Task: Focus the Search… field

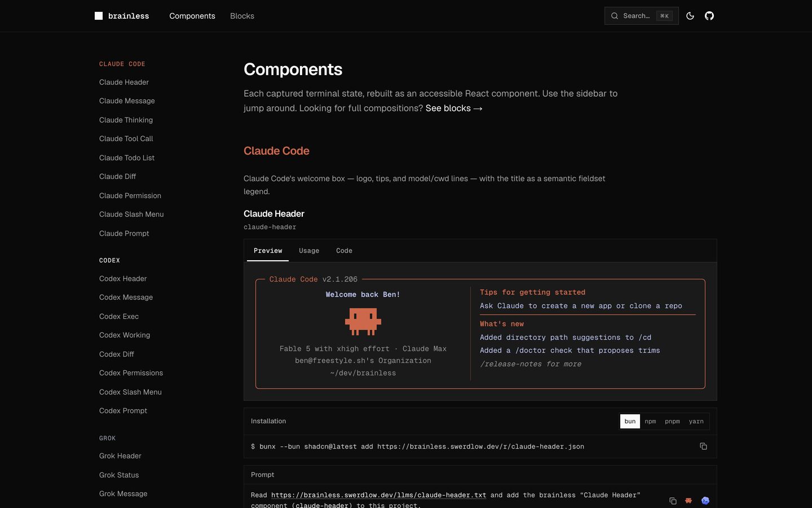Action: coord(641,16)
